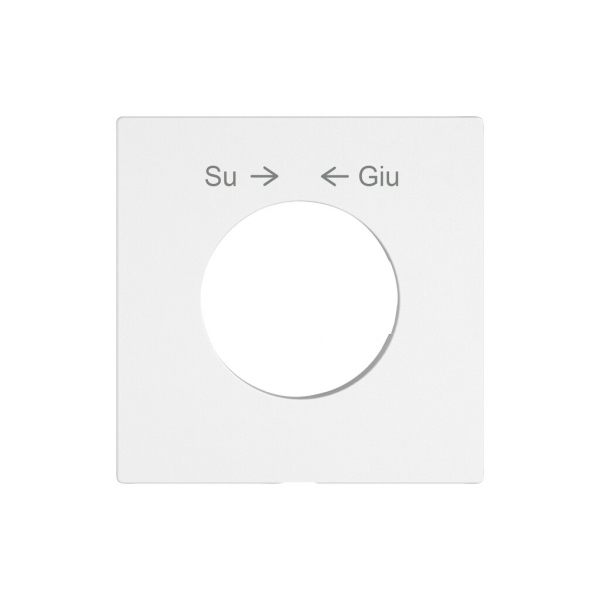Click the plate's bottom-left rounded corner
The width and height of the screenshot is (600, 600).
(120, 480)
